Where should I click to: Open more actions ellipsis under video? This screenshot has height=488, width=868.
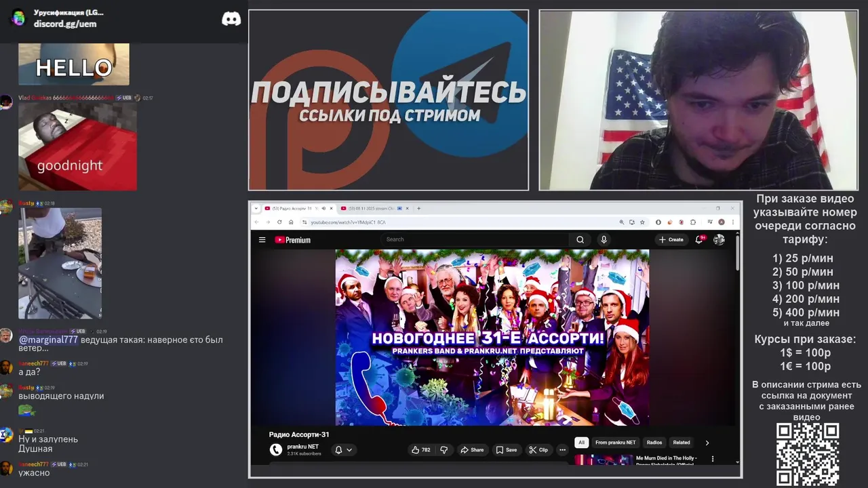click(562, 449)
